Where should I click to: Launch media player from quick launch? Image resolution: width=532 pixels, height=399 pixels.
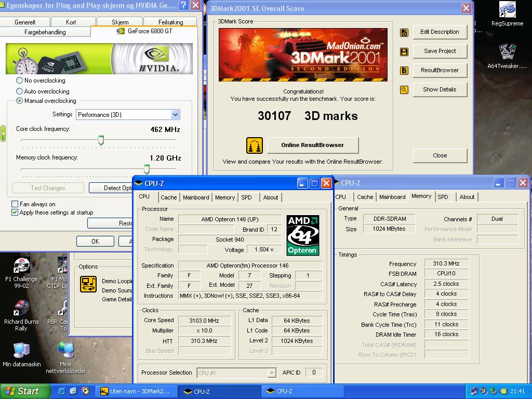(x=86, y=391)
